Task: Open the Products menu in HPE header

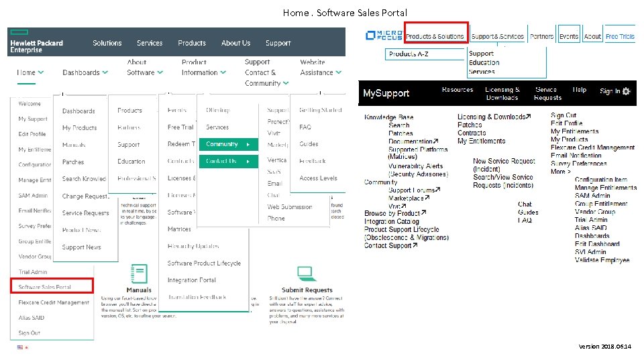Action: (192, 43)
